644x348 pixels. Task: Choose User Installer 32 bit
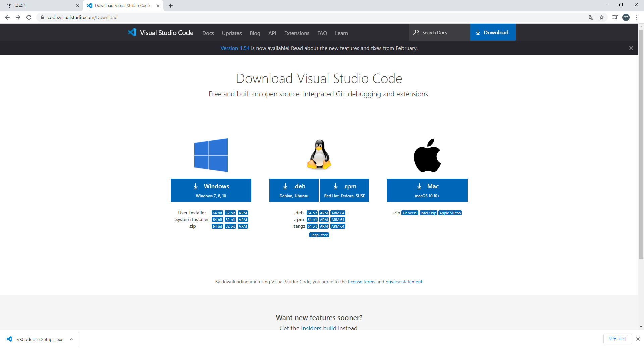230,213
